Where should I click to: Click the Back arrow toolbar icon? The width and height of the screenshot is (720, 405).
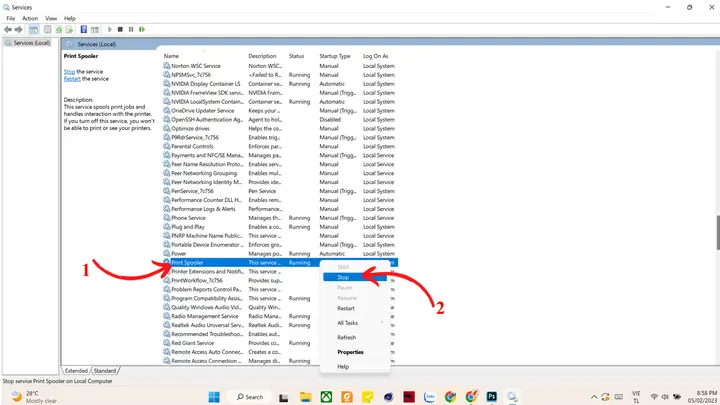coord(8,29)
